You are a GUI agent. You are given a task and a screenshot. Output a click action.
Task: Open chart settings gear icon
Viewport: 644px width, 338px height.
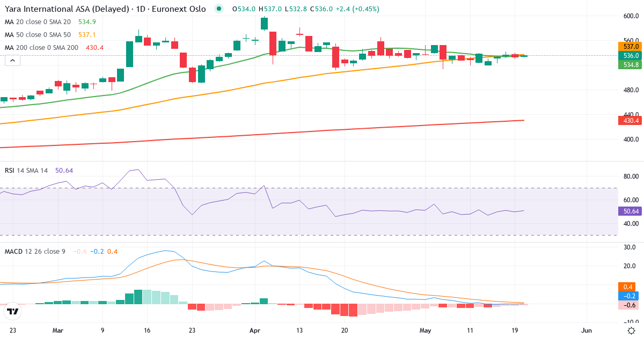pos(632,330)
